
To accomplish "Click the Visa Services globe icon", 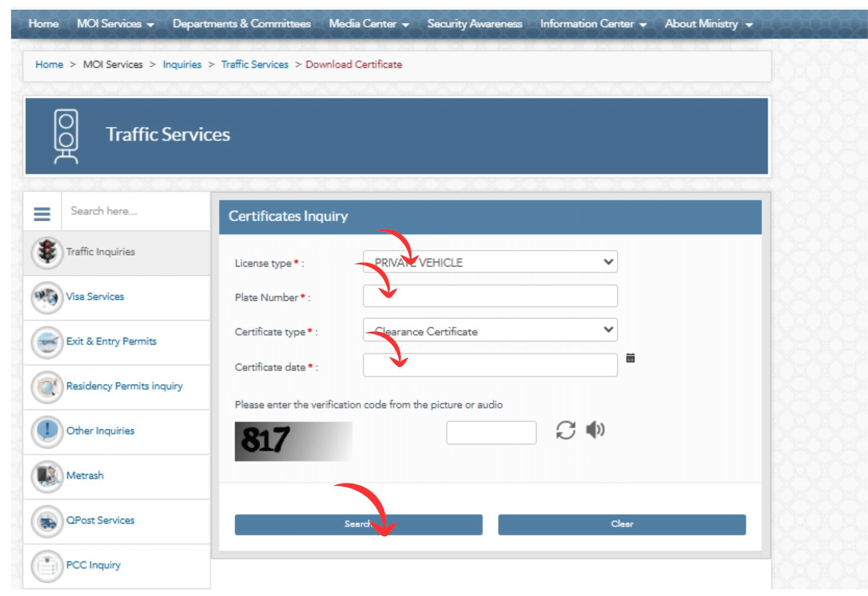I will point(47,297).
